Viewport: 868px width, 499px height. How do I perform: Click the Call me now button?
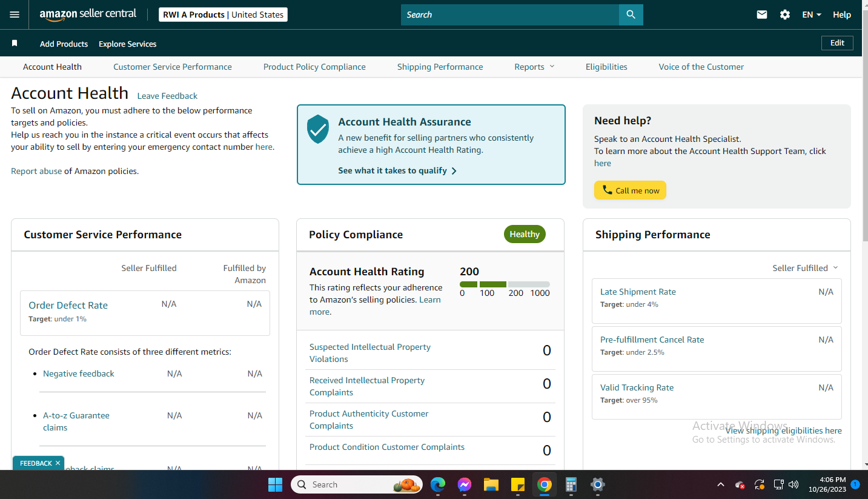coord(630,190)
